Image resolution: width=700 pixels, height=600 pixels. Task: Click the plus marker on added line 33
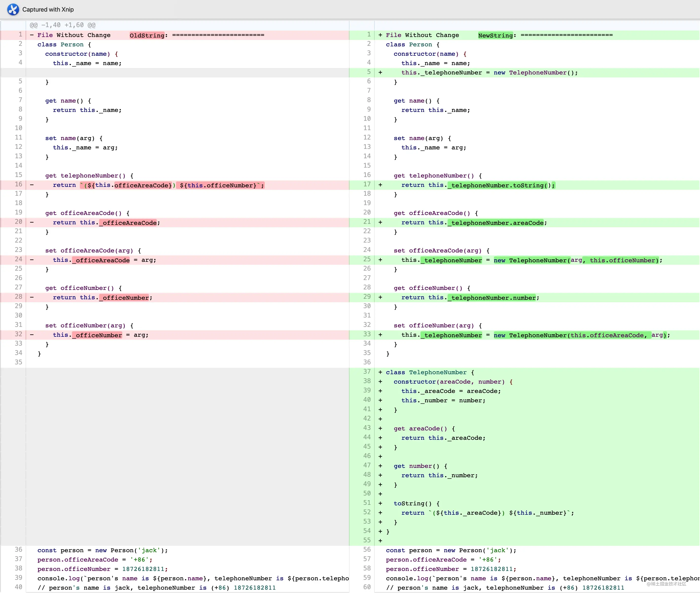point(380,335)
